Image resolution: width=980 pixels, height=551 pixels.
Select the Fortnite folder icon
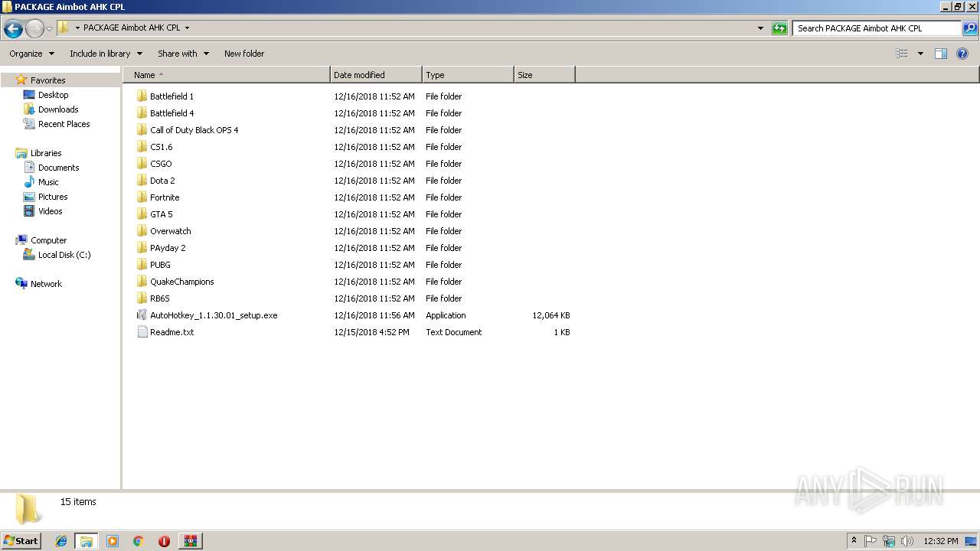[142, 197]
